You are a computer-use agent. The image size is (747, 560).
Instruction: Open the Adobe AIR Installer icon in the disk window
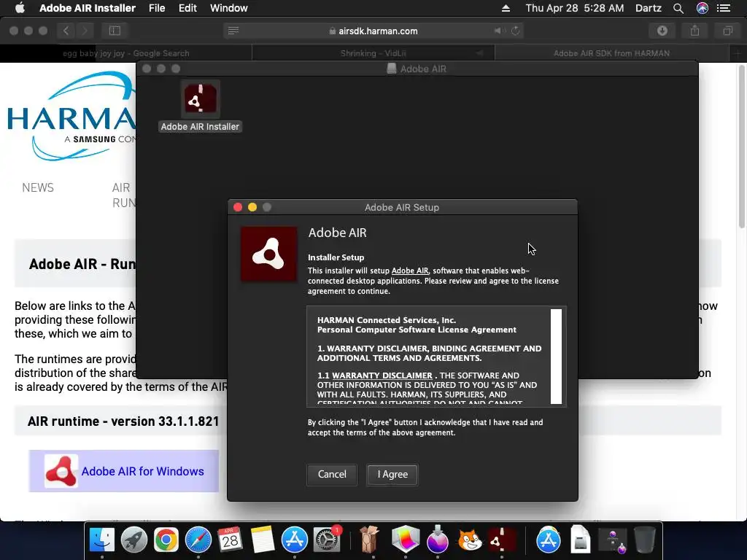tap(200, 98)
